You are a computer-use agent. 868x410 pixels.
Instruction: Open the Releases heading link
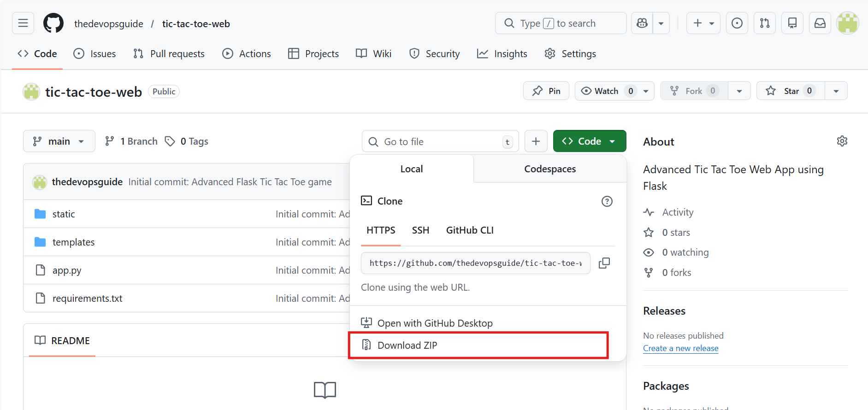click(664, 311)
